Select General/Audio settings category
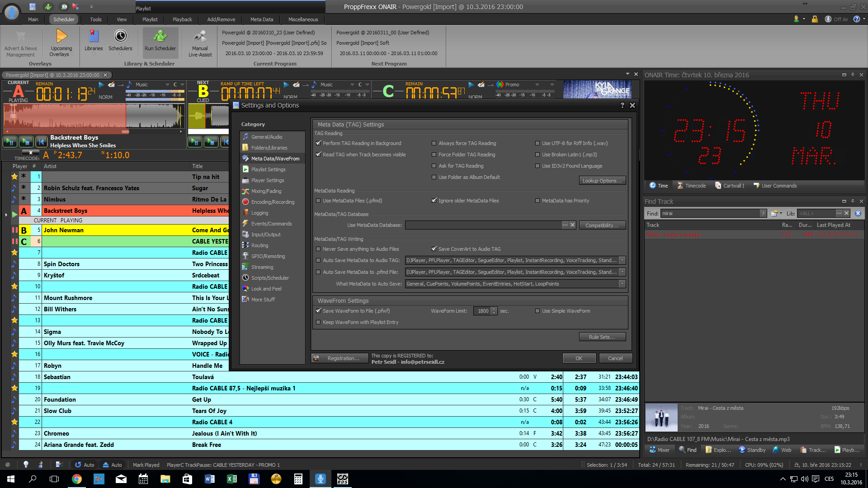The width and height of the screenshot is (868, 488). (x=267, y=137)
